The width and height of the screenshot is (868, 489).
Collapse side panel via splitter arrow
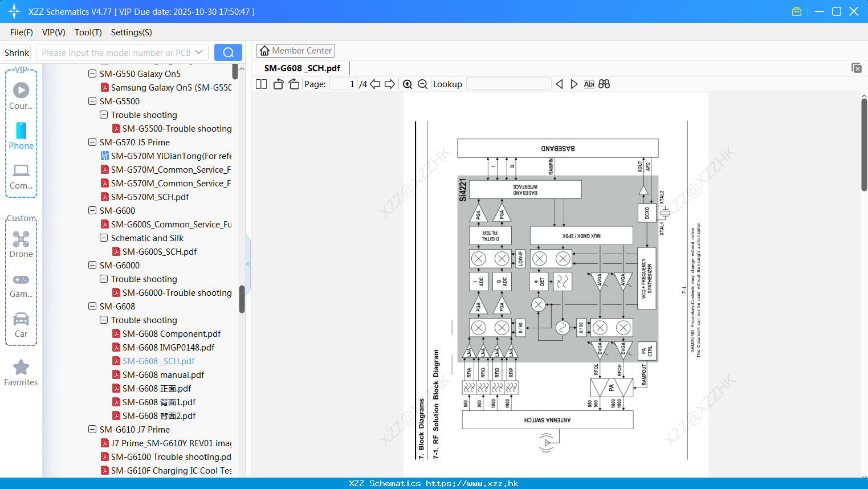coord(248,263)
